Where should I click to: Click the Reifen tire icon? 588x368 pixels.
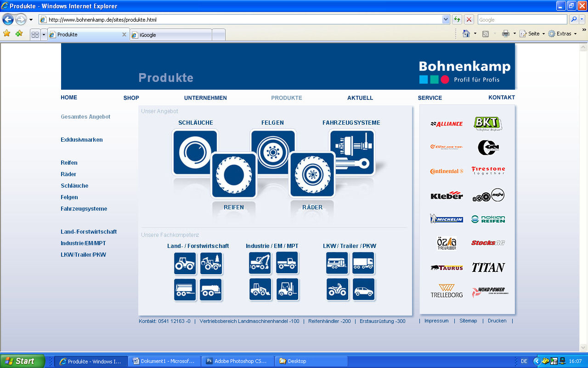[233, 175]
